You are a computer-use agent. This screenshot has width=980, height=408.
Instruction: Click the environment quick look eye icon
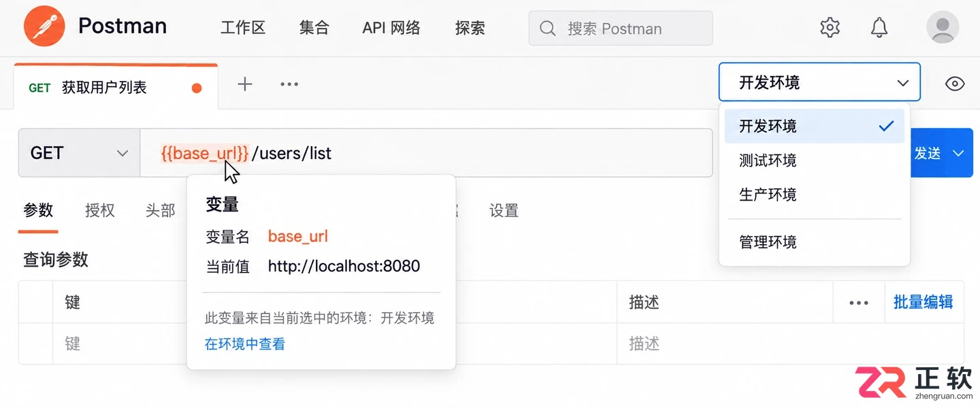point(955,84)
